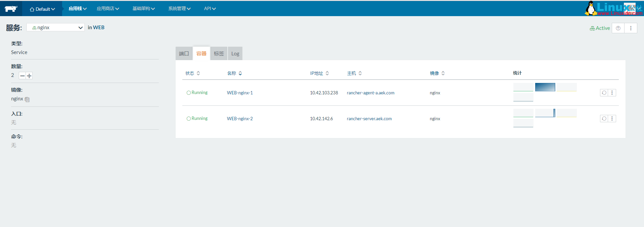Click the IP address 10.42.103.238
The image size is (644, 227).
click(324, 93)
